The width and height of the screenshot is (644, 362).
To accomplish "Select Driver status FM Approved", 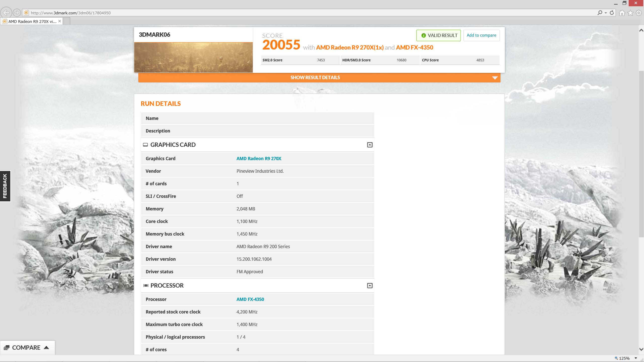I will coord(250,272).
